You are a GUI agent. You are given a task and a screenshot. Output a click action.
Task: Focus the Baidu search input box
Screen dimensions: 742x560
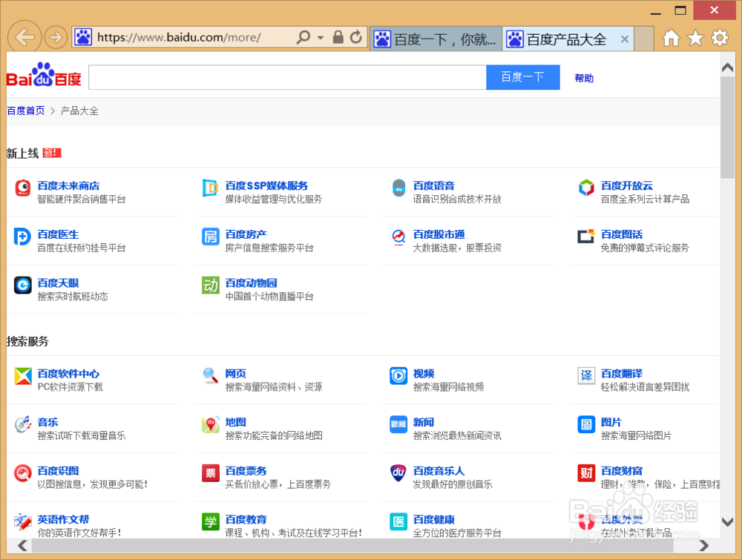tap(287, 77)
